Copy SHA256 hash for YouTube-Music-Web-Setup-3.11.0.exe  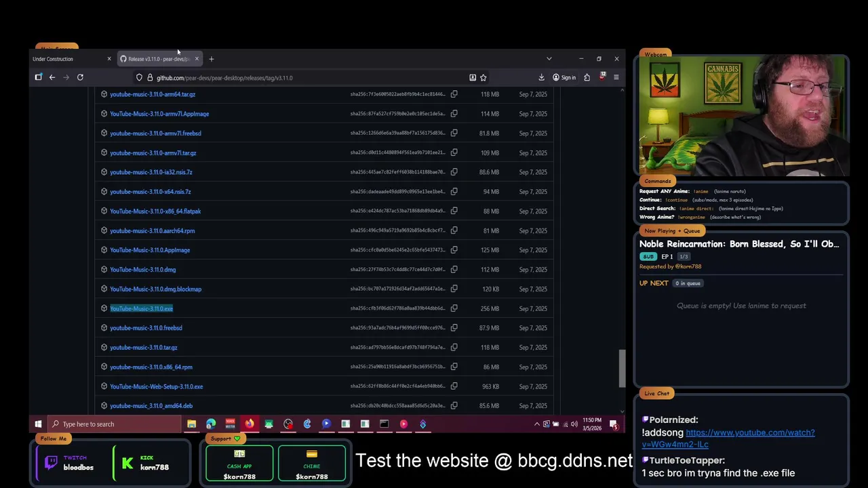454,386
